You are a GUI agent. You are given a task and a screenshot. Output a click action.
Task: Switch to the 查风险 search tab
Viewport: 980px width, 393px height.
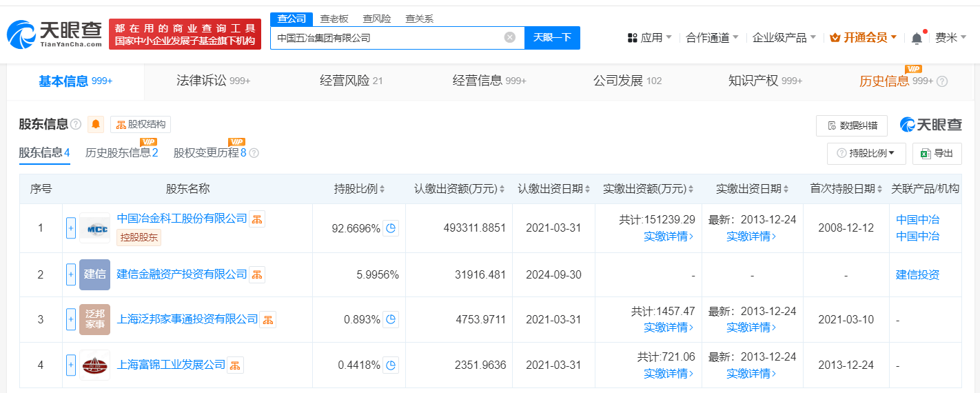tap(376, 19)
